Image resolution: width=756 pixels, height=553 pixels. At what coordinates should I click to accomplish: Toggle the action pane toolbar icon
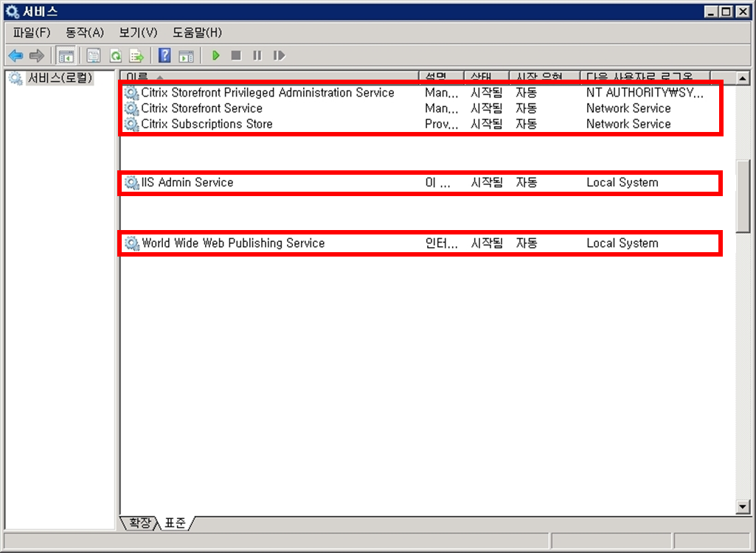click(x=186, y=56)
